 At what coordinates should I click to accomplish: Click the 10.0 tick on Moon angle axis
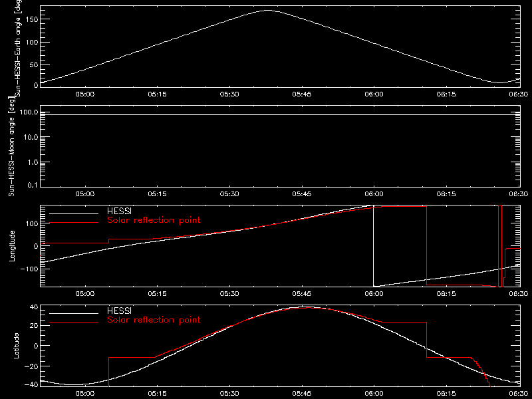pos(31,137)
